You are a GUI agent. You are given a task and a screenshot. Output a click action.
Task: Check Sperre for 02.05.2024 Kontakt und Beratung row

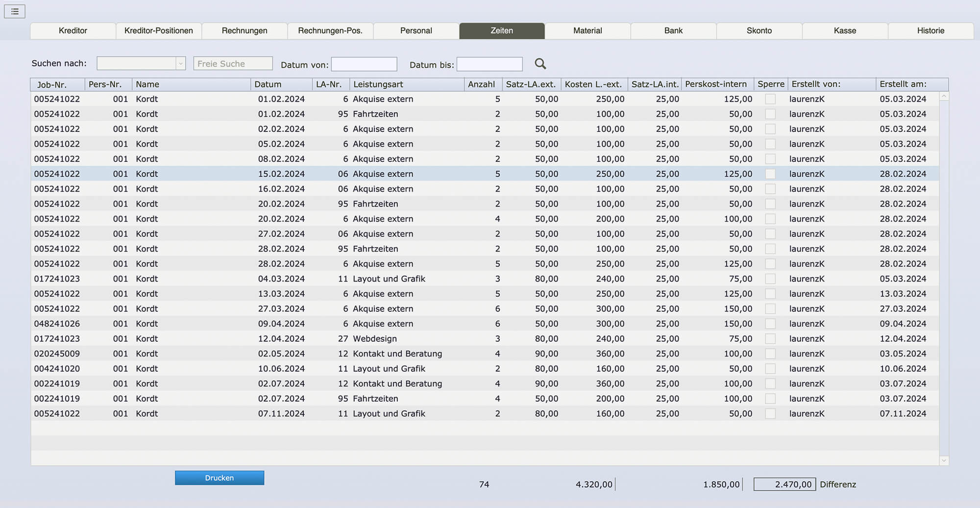point(770,354)
